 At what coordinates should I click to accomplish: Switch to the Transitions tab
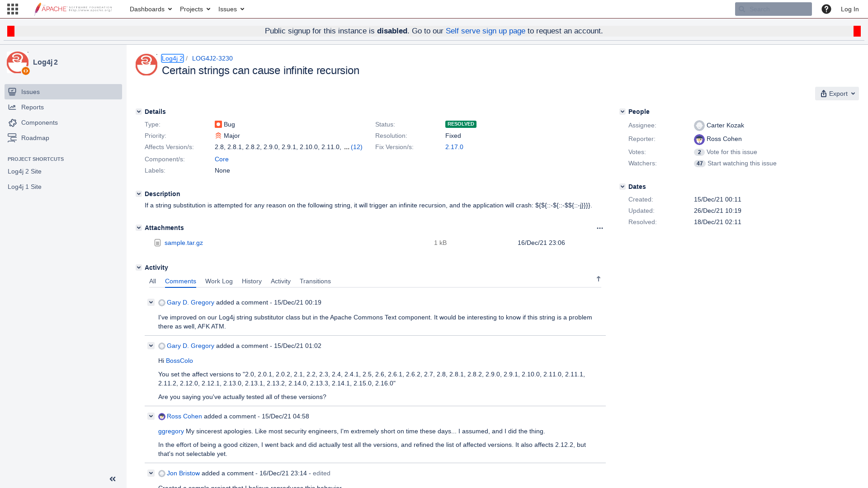tap(315, 281)
